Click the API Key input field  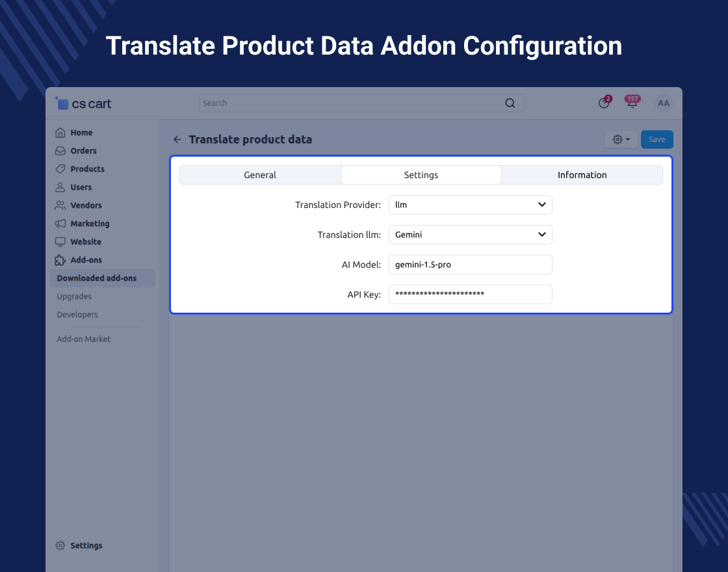470,294
